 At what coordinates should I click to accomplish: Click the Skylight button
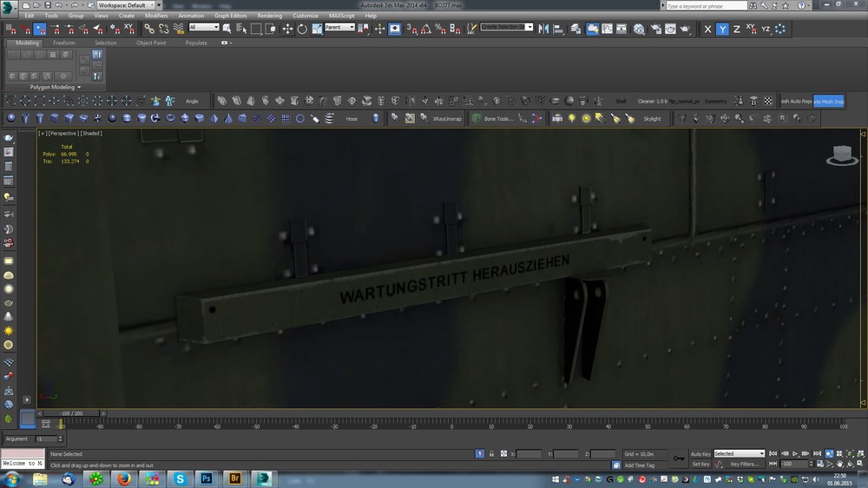click(651, 118)
